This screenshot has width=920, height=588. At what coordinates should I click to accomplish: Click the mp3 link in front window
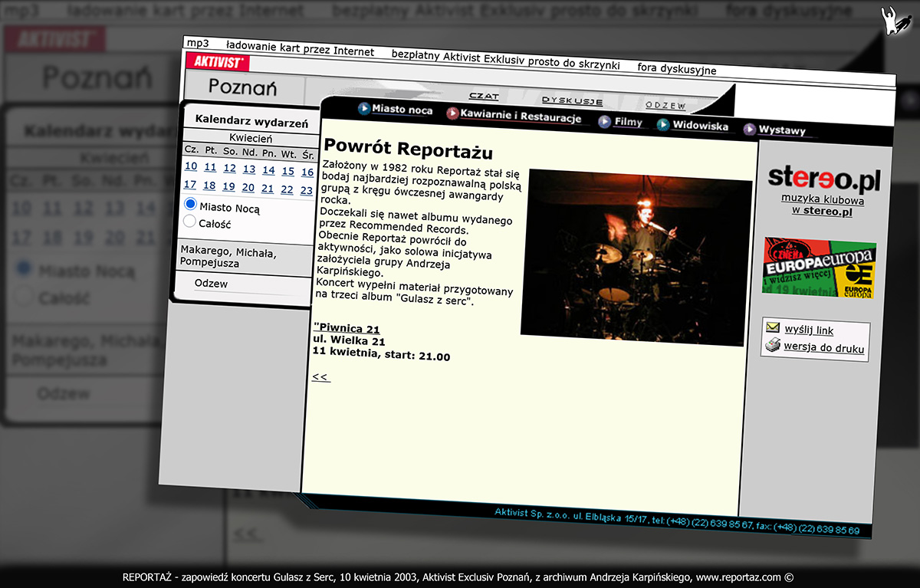point(198,44)
